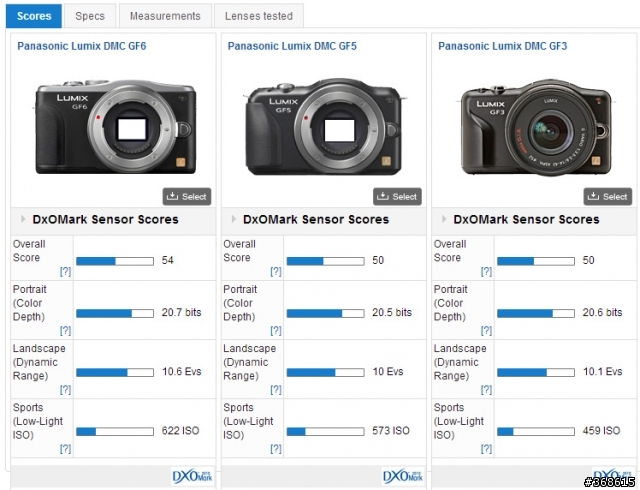Open the [?] help for GF5 Landscape Dynamic Range
The width and height of the screenshot is (640, 490).
pos(276,390)
